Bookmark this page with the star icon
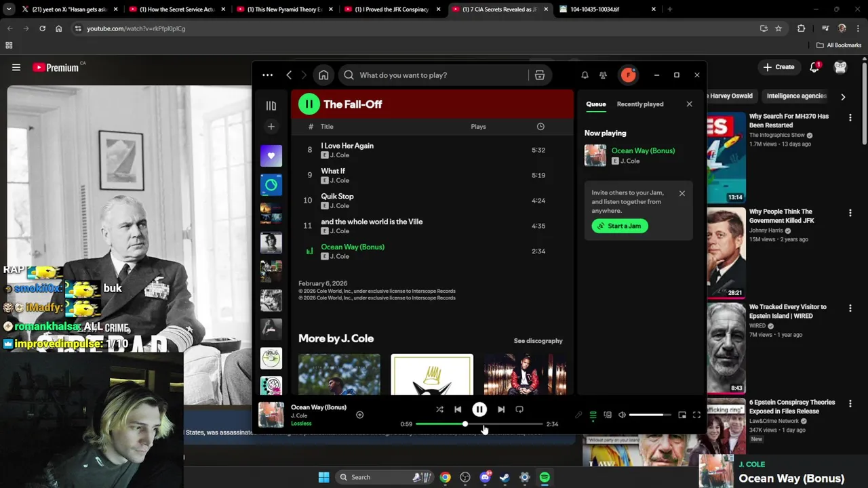The image size is (868, 488). point(778,28)
